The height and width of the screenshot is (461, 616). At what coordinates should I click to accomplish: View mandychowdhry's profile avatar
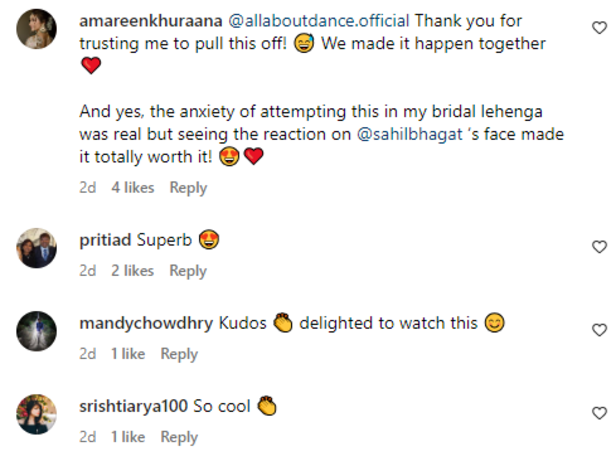pyautogui.click(x=36, y=332)
